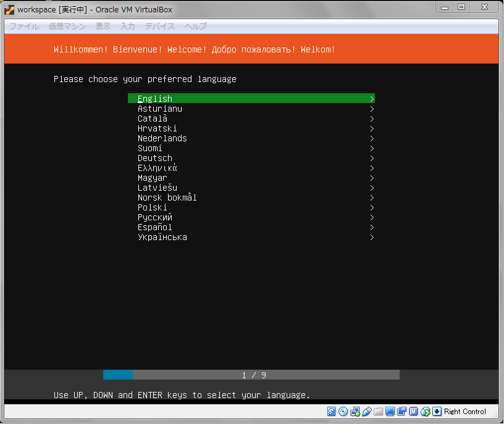Minimize the VirtualBox window
This screenshot has height=424, width=504.
(445, 7)
